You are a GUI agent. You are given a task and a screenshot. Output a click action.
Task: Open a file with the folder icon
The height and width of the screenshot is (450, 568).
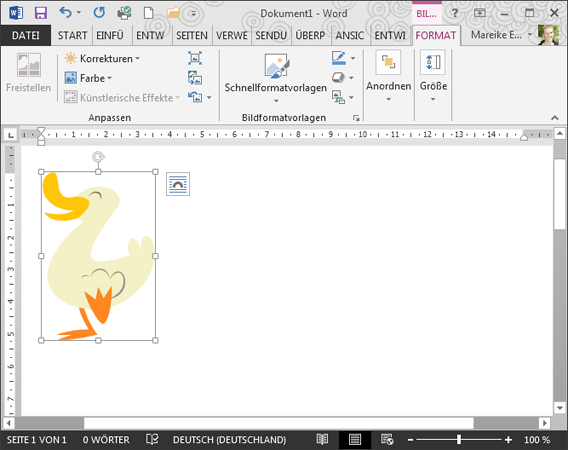tap(173, 13)
